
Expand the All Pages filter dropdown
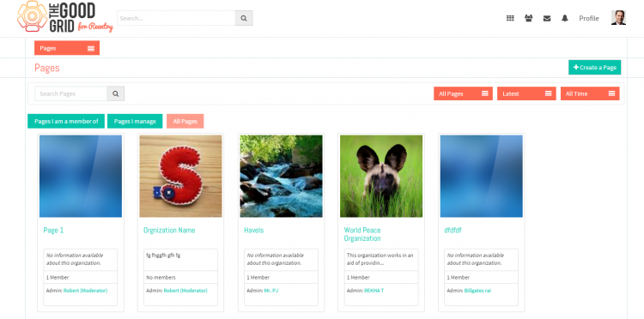463,93
